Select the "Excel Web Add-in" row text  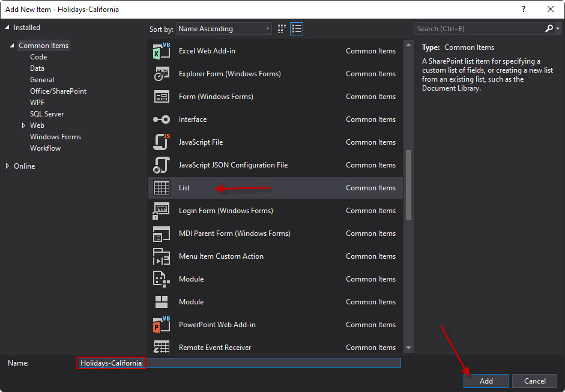207,51
